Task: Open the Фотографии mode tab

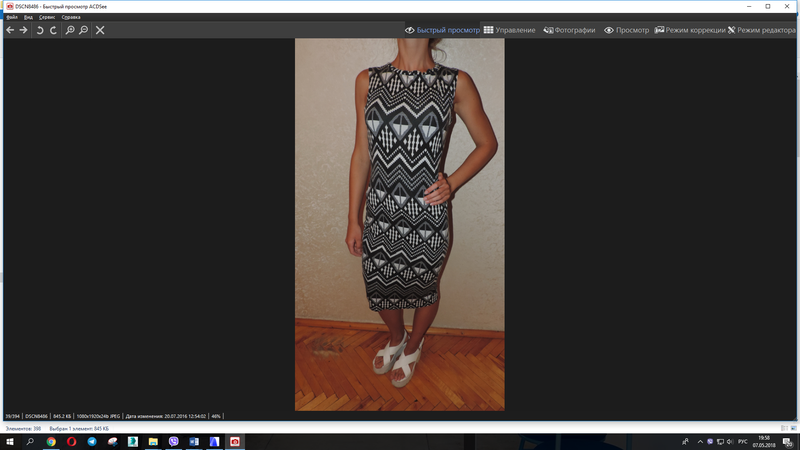Action: 568,30
